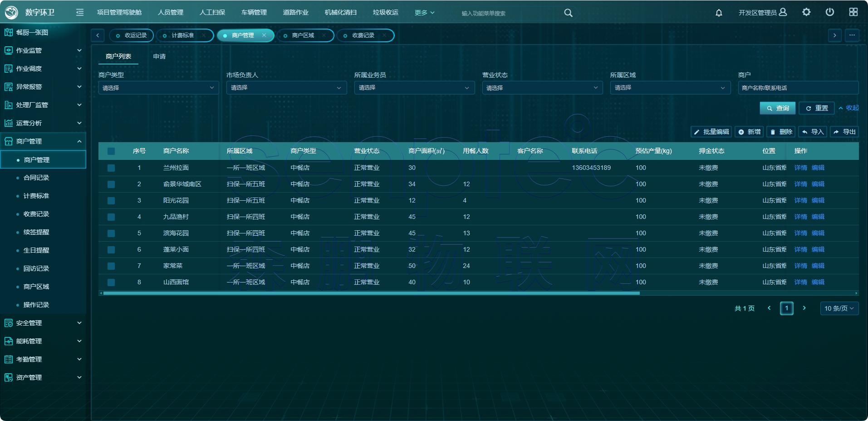
Task: Open 详情 link for 家常菜
Action: coord(800,266)
